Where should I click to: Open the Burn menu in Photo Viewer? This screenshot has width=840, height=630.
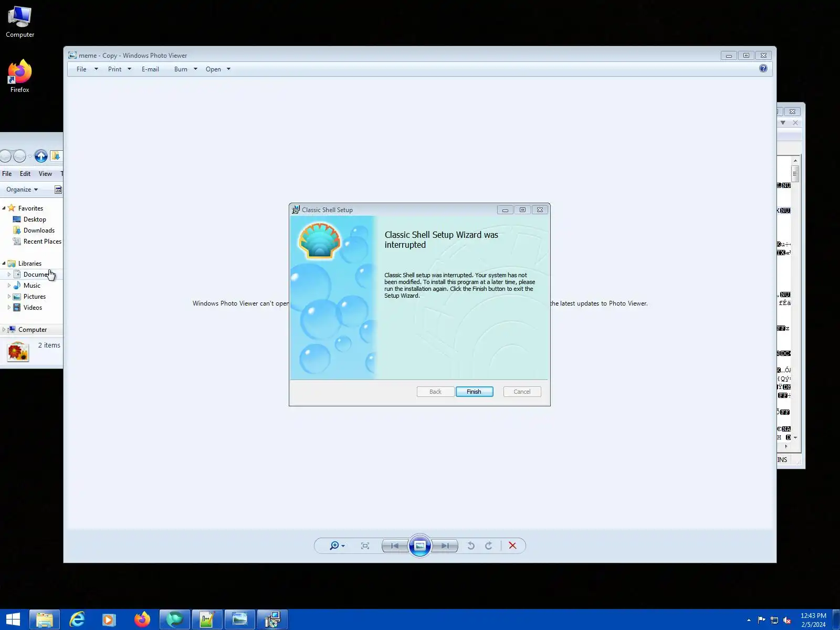click(x=185, y=69)
